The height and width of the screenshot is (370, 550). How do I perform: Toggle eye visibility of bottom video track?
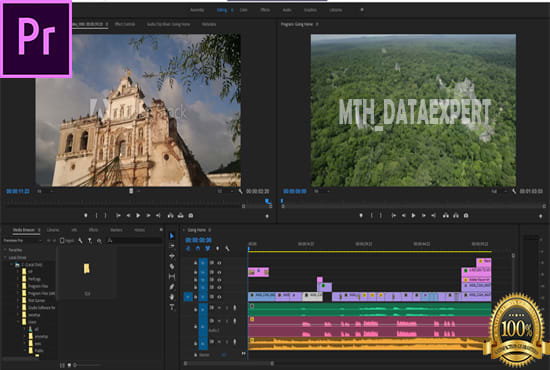220,297
